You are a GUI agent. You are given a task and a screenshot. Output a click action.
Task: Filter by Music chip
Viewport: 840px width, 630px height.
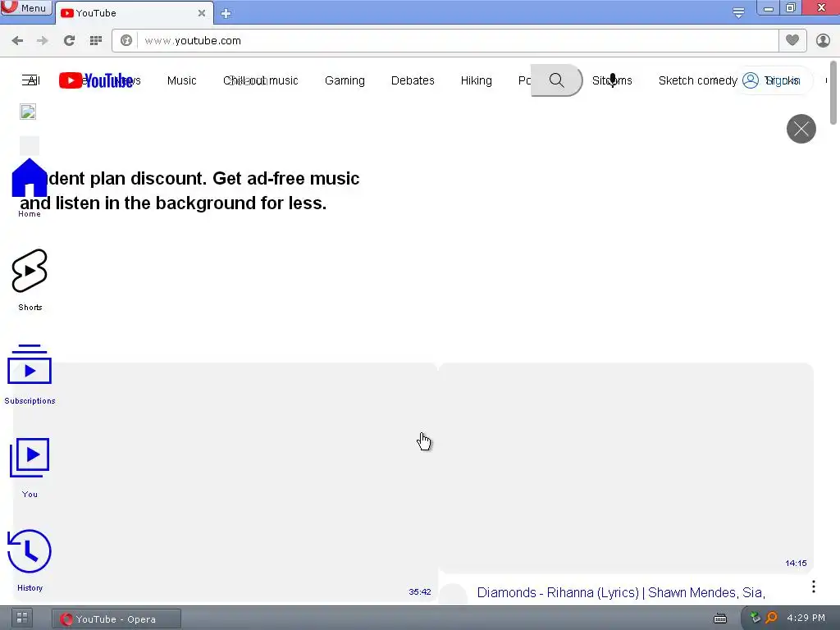[x=181, y=80]
